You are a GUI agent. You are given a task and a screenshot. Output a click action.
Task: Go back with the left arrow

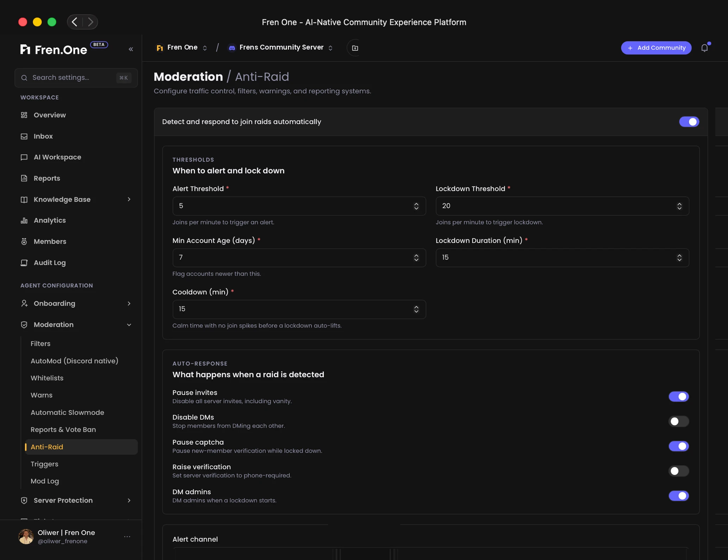[x=75, y=22]
